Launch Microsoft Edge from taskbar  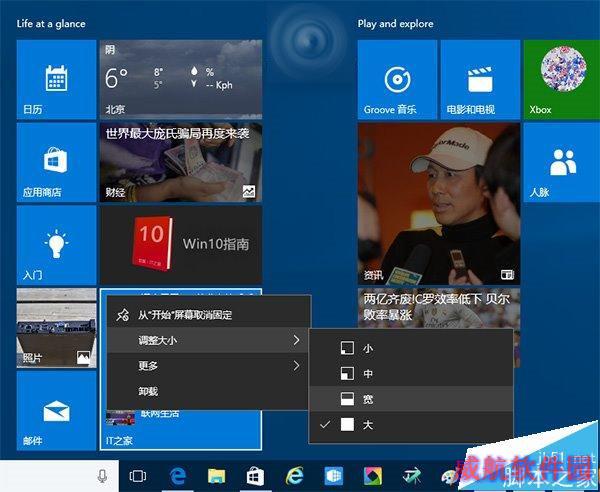click(x=178, y=476)
